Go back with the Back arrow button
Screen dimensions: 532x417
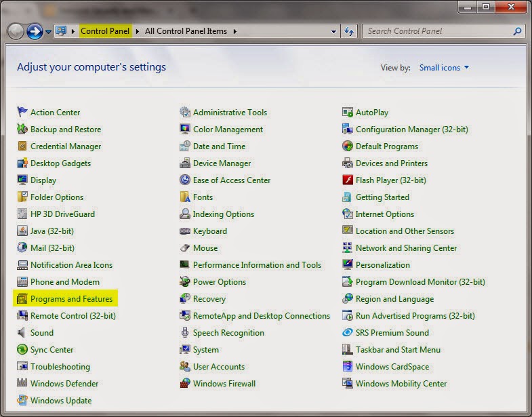(x=16, y=32)
